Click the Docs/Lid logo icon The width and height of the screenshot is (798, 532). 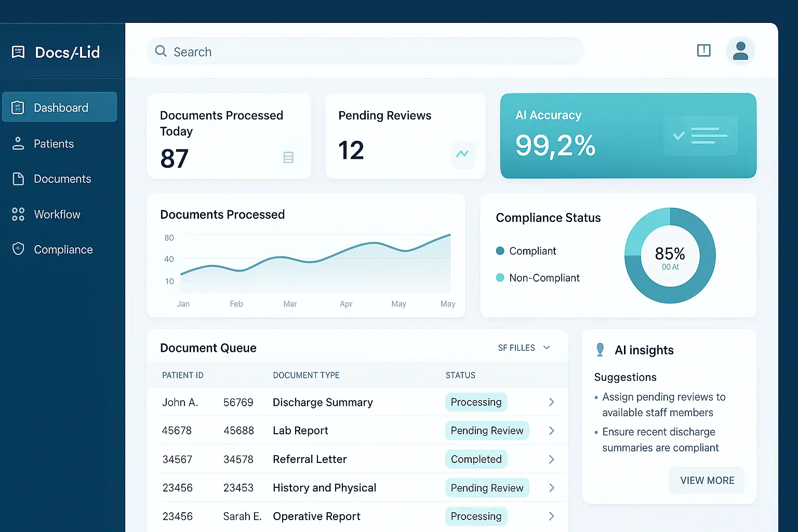pos(19,51)
